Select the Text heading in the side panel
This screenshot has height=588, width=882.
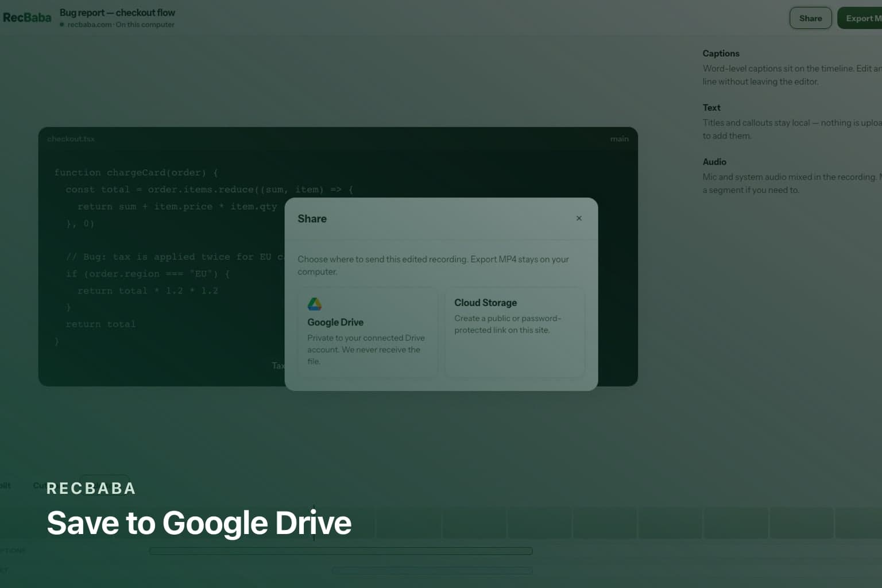click(x=711, y=107)
